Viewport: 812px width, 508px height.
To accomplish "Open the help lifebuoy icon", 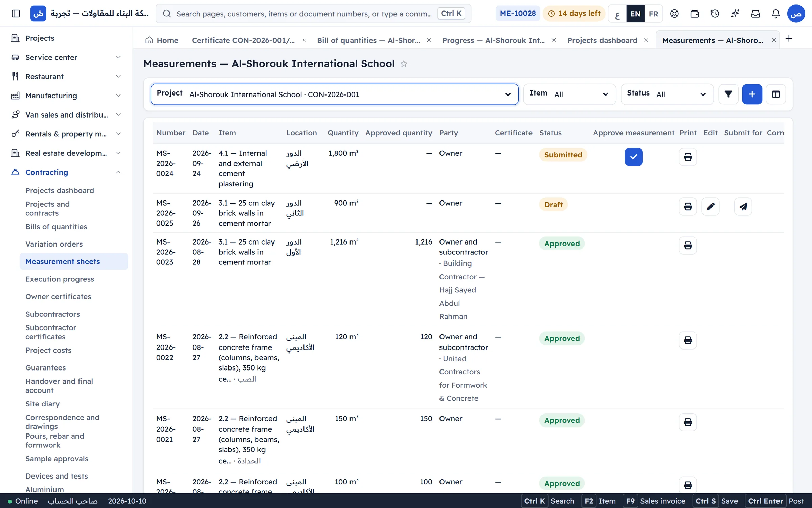I will tap(674, 14).
